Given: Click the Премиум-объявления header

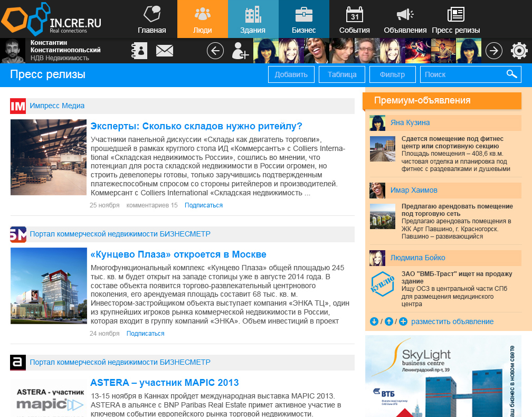Looking at the screenshot, I should pos(442,100).
